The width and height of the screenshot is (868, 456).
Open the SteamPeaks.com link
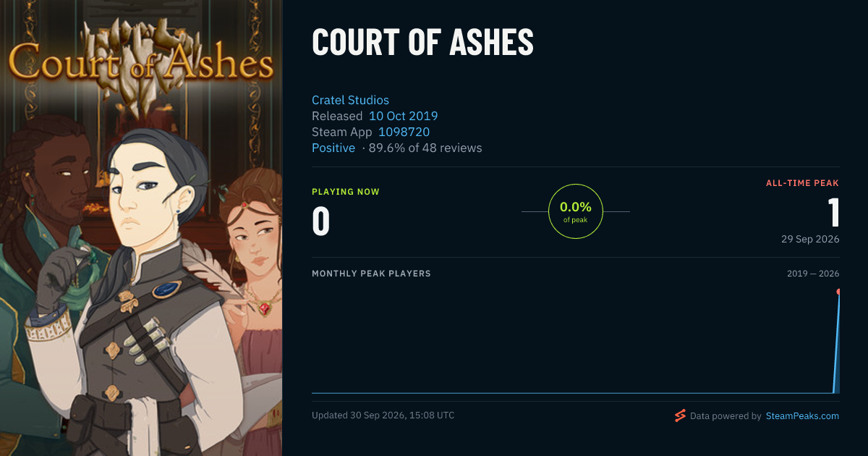[x=802, y=416]
